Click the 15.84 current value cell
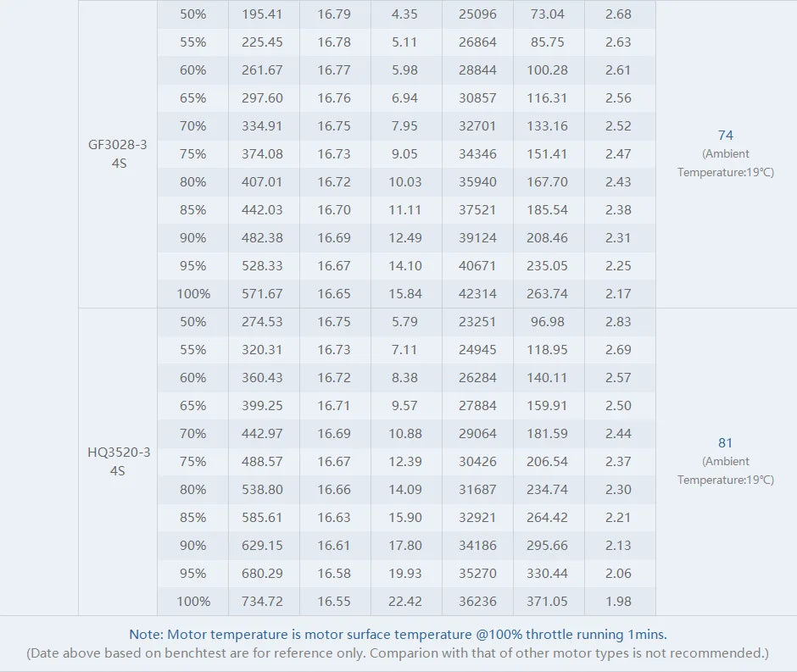797x672 pixels. (x=405, y=294)
